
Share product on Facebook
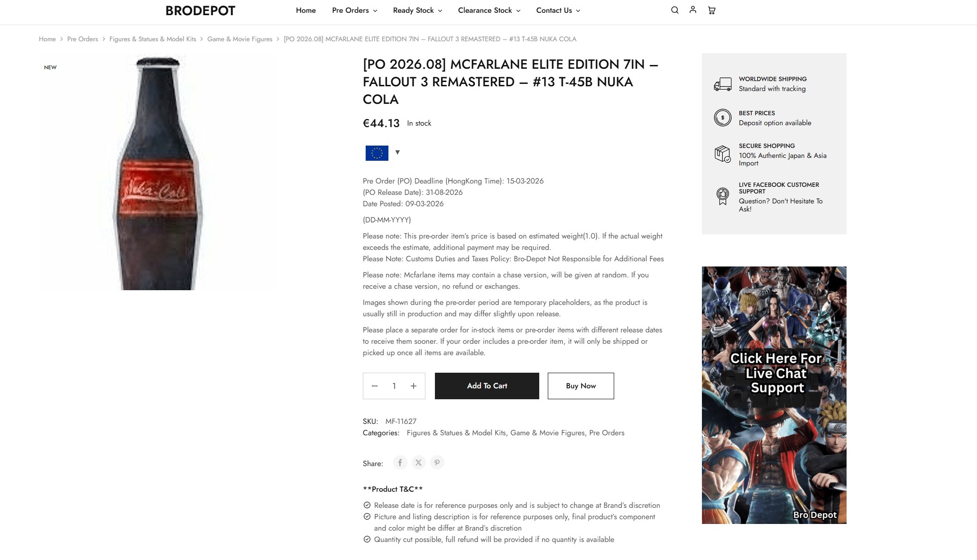click(x=400, y=462)
